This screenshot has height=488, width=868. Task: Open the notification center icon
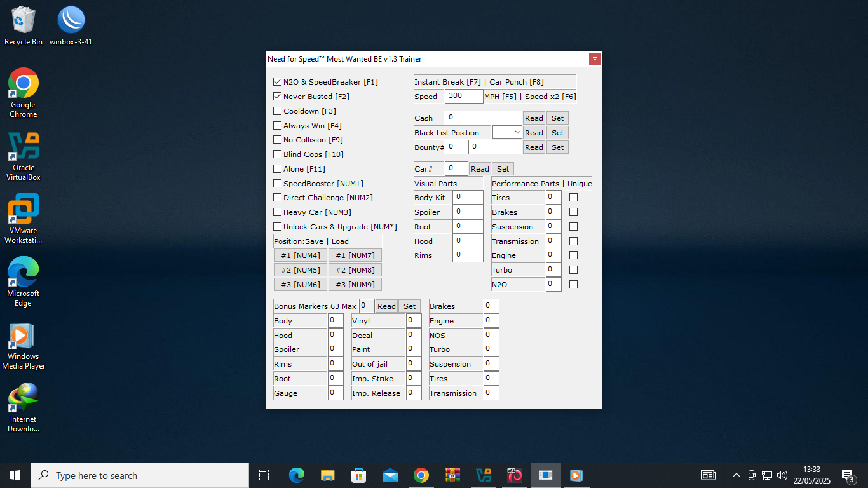848,475
